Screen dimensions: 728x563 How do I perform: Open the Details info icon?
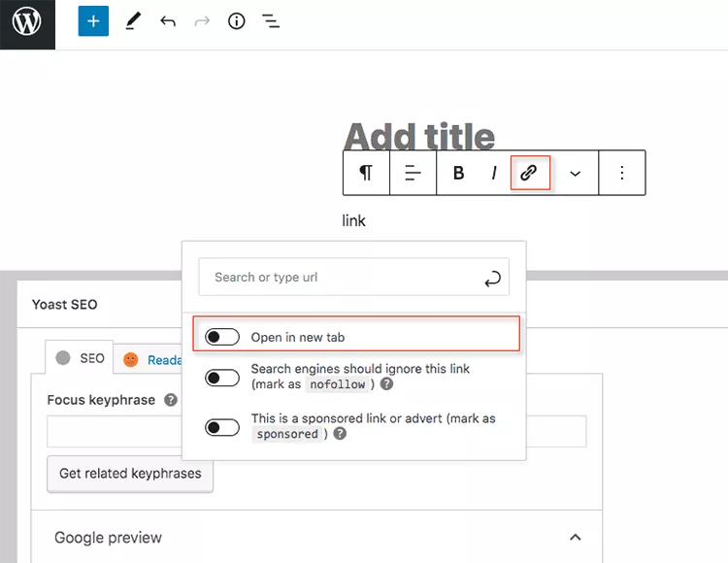coord(236,21)
